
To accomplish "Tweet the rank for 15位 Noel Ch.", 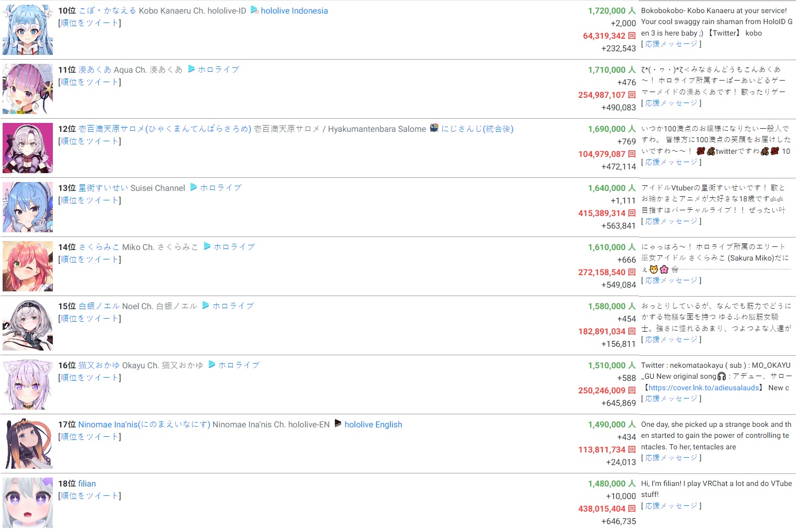I will click(x=89, y=319).
